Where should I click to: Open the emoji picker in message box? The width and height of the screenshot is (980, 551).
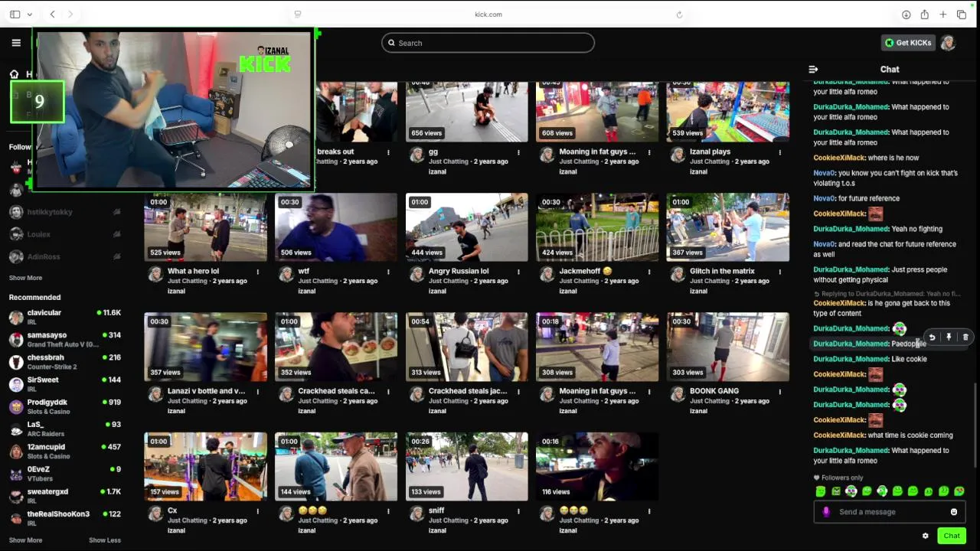point(954,512)
